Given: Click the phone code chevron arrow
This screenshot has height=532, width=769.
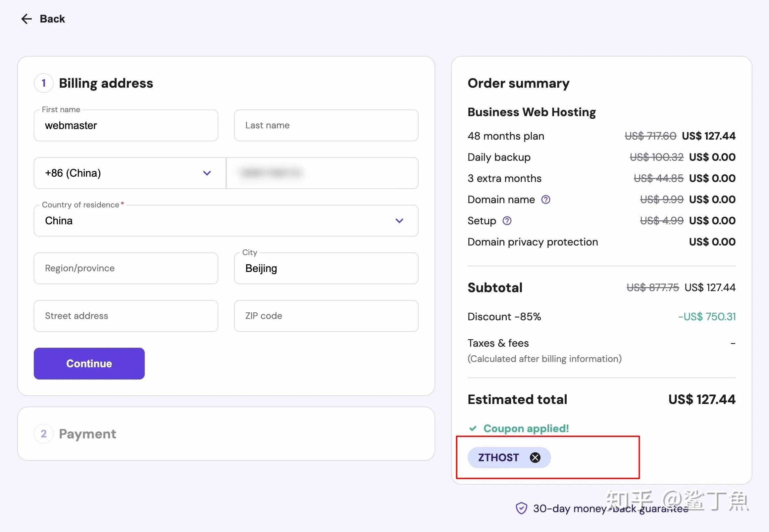Looking at the screenshot, I should [207, 173].
